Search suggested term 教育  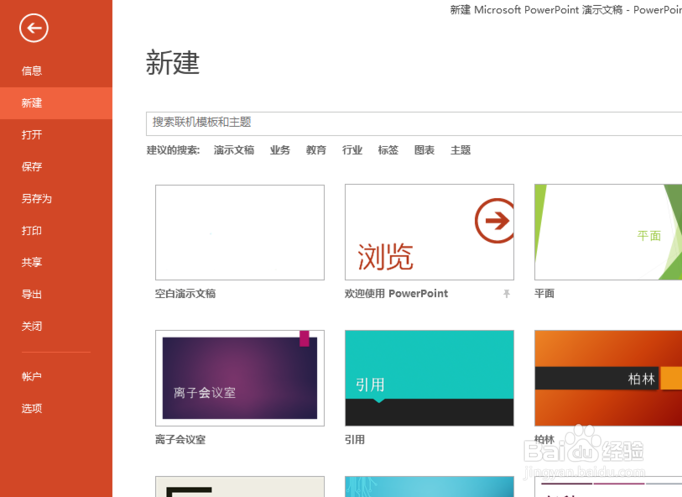pyautogui.click(x=316, y=150)
